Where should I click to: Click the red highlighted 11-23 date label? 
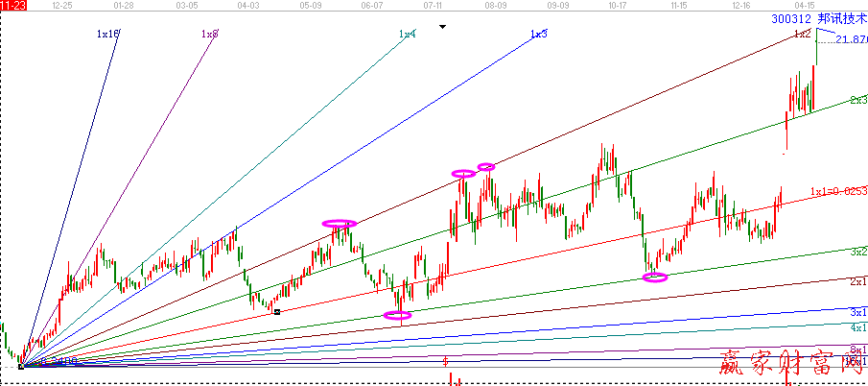coord(12,5)
